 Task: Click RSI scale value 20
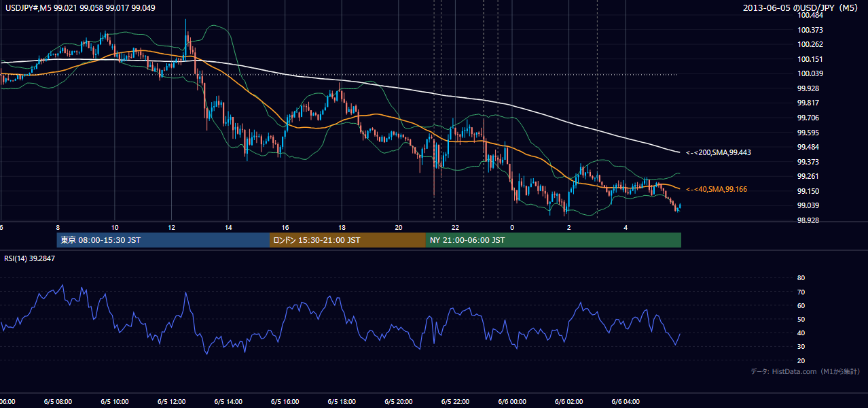[801, 360]
